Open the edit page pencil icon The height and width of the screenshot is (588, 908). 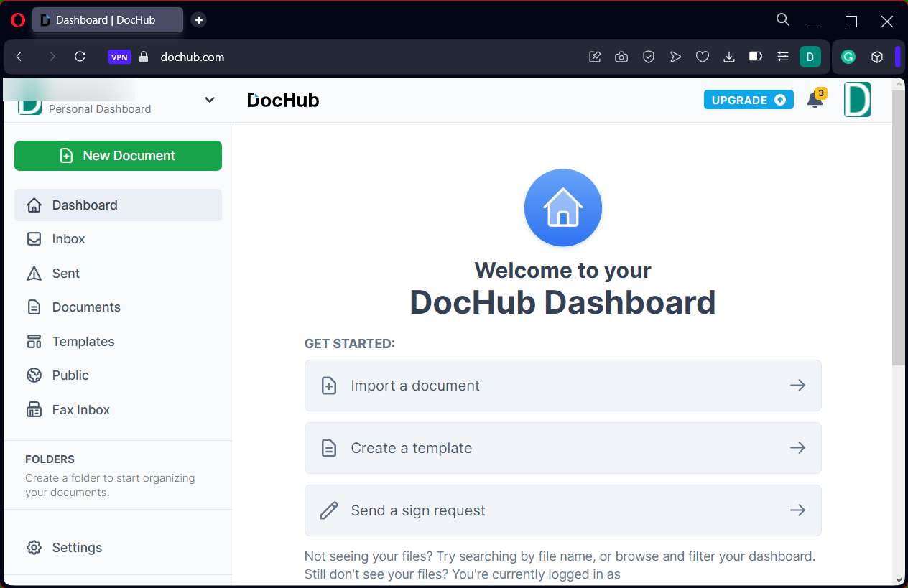[595, 57]
